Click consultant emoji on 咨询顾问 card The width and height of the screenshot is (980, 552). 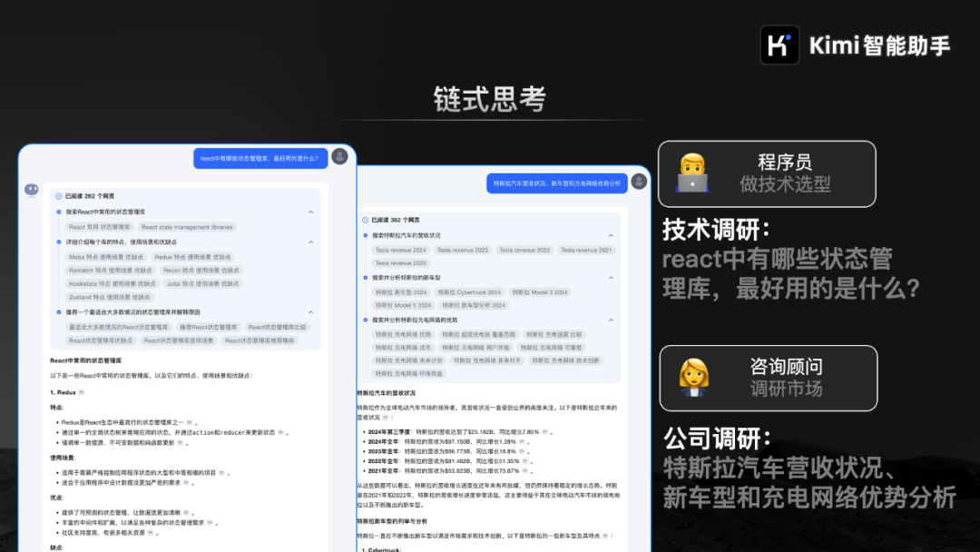click(x=694, y=379)
